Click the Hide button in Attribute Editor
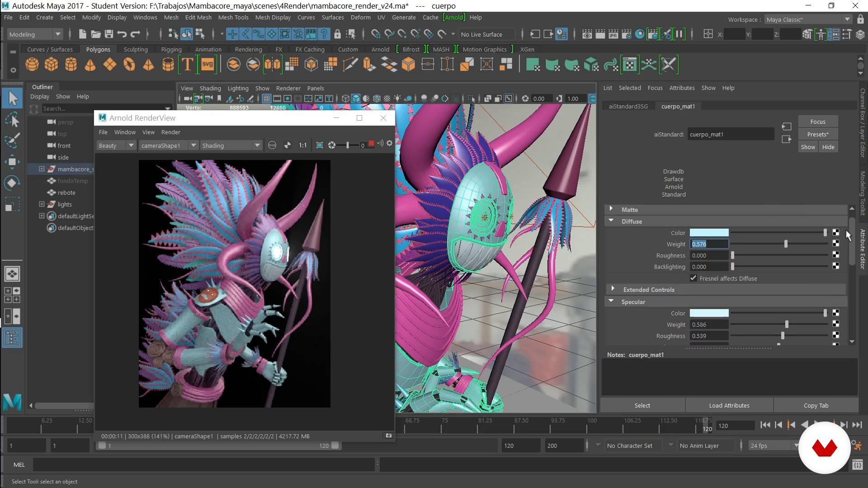Image resolution: width=868 pixels, height=488 pixels. tap(828, 147)
